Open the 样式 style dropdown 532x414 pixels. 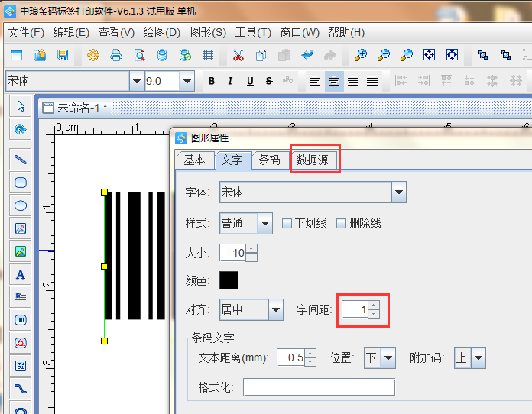265,224
